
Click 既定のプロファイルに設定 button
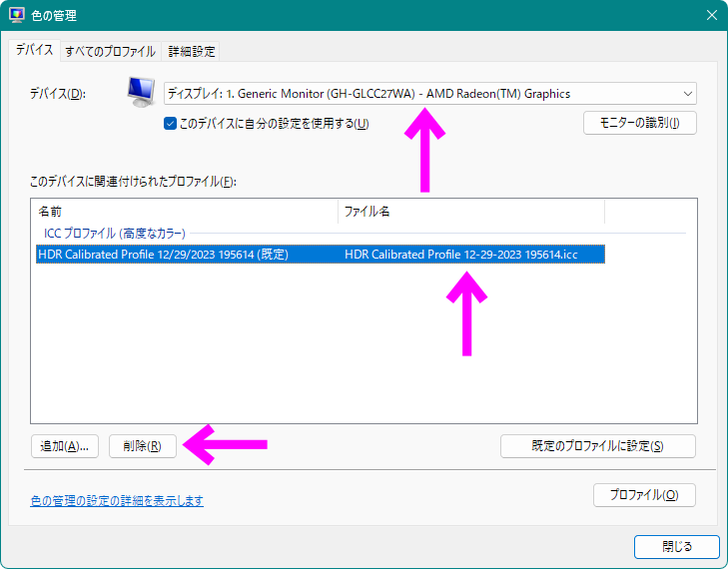click(598, 446)
